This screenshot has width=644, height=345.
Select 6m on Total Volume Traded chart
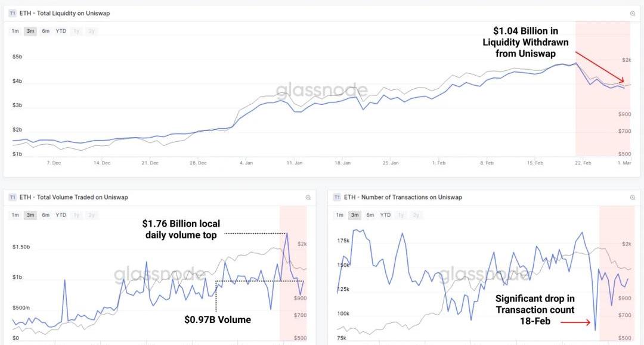coord(45,215)
